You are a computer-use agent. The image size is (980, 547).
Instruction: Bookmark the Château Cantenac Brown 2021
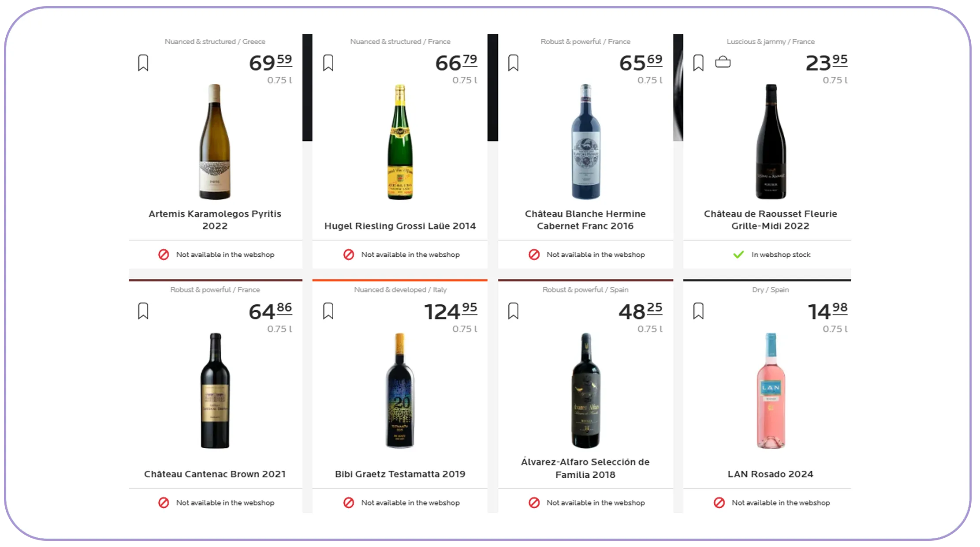coord(143,311)
